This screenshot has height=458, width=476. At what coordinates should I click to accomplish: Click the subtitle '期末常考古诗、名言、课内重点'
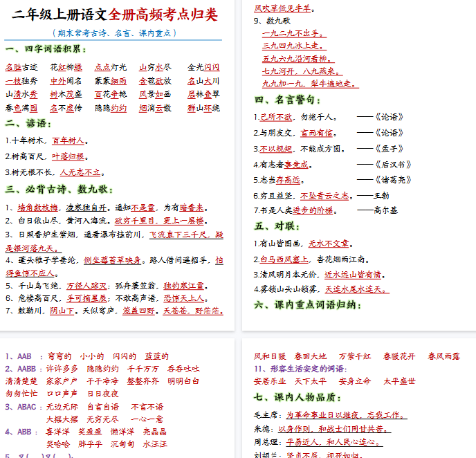pyautogui.click(x=114, y=33)
